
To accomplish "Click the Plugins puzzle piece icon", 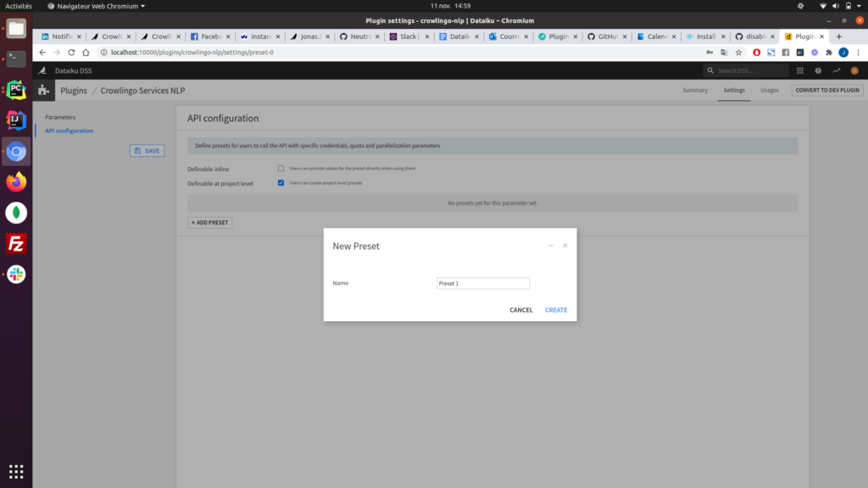I will (x=44, y=90).
